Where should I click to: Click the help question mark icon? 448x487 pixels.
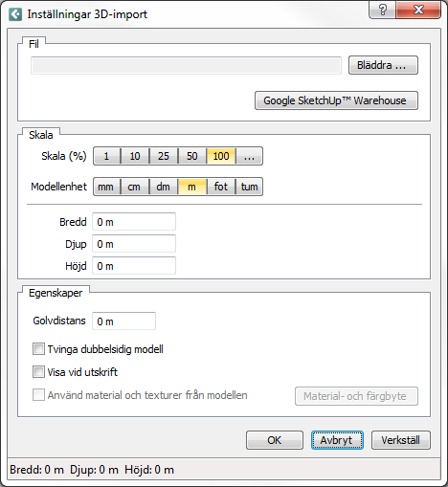pyautogui.click(x=382, y=10)
